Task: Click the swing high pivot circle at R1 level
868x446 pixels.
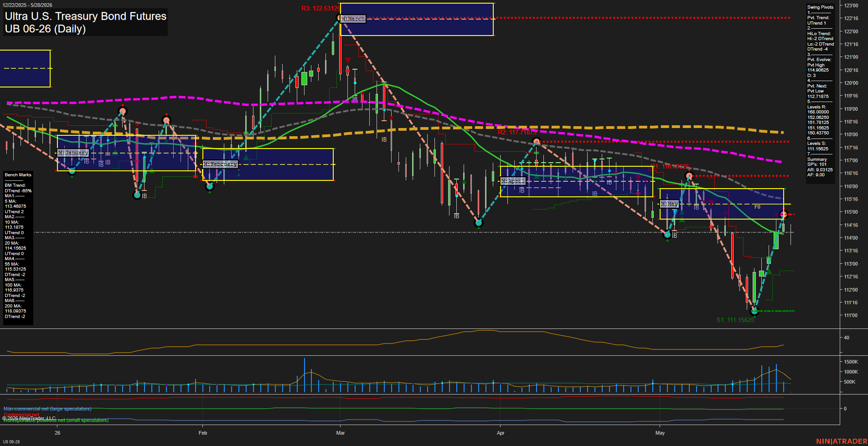Action: (689, 175)
